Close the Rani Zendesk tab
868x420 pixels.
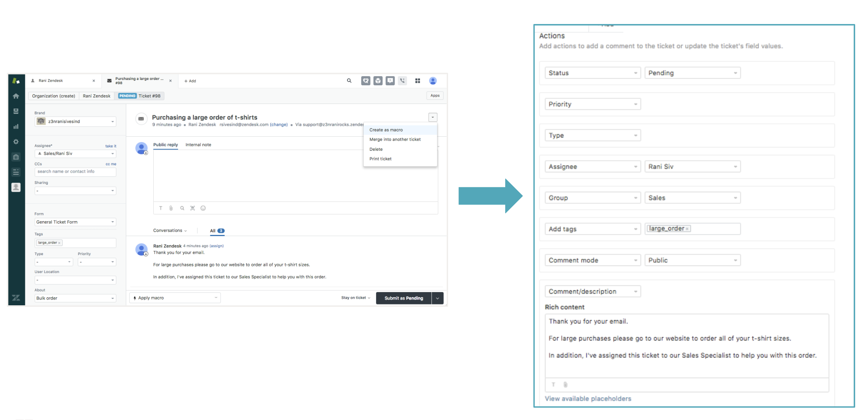click(x=94, y=81)
